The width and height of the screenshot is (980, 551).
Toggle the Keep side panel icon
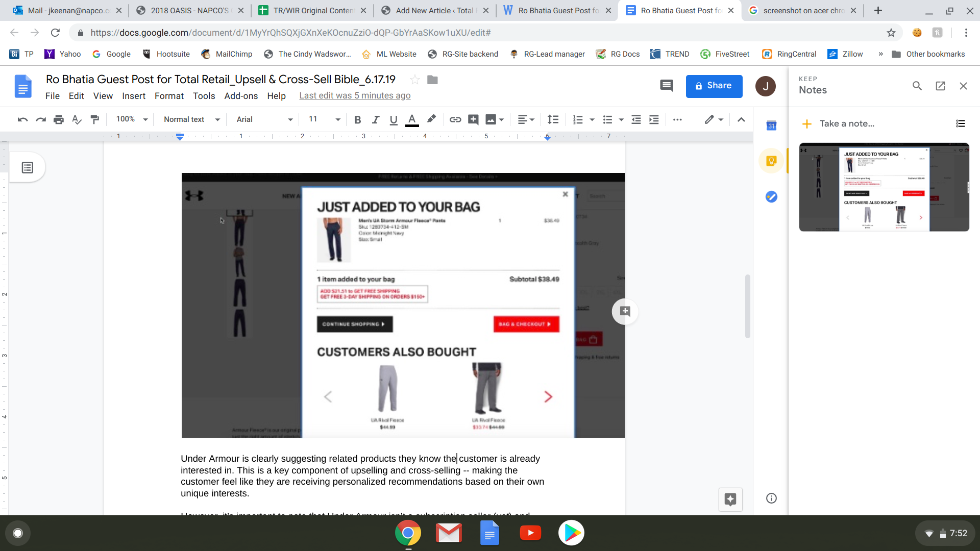(x=771, y=161)
